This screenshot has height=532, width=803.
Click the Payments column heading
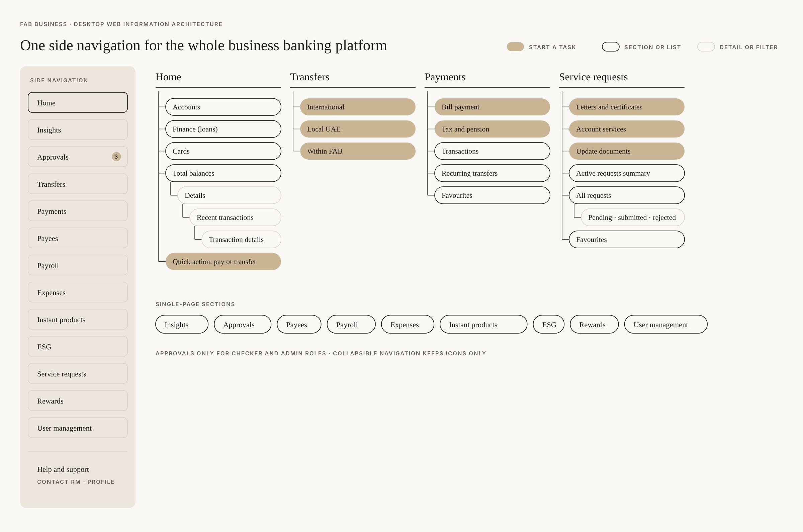tap(445, 77)
